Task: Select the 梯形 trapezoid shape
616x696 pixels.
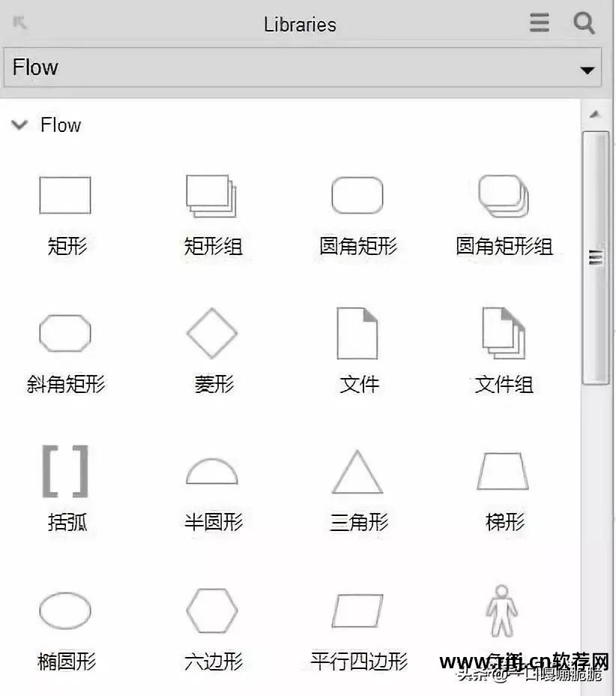Action: (504, 472)
